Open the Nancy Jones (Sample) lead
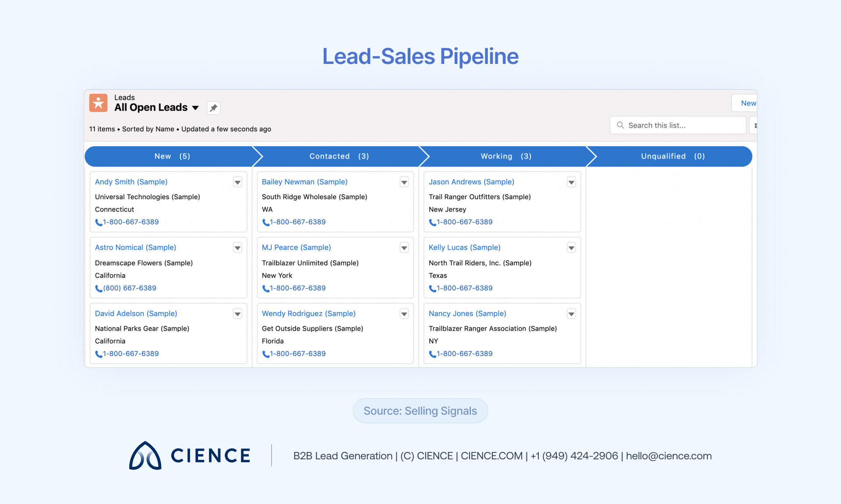This screenshot has width=841, height=504. tap(466, 314)
